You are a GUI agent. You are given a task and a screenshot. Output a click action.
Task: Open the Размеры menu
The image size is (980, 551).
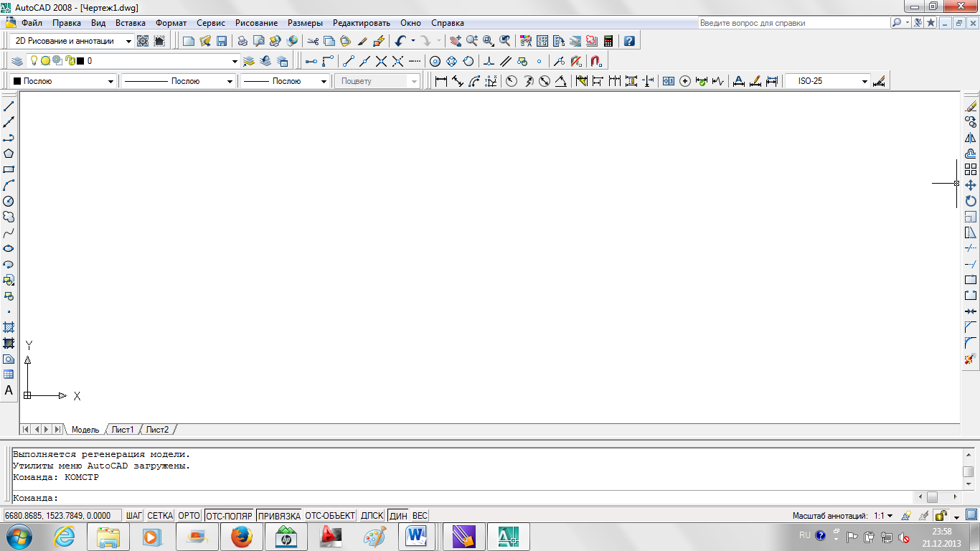coord(305,23)
